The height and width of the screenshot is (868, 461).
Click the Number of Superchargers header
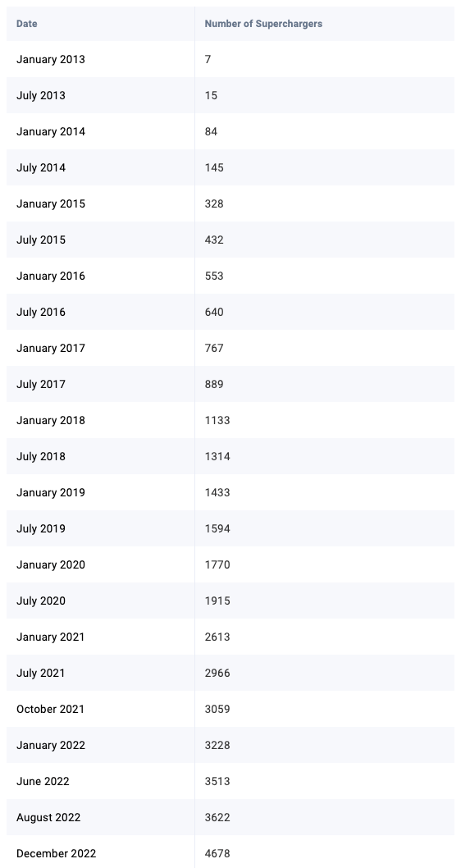coord(263,24)
